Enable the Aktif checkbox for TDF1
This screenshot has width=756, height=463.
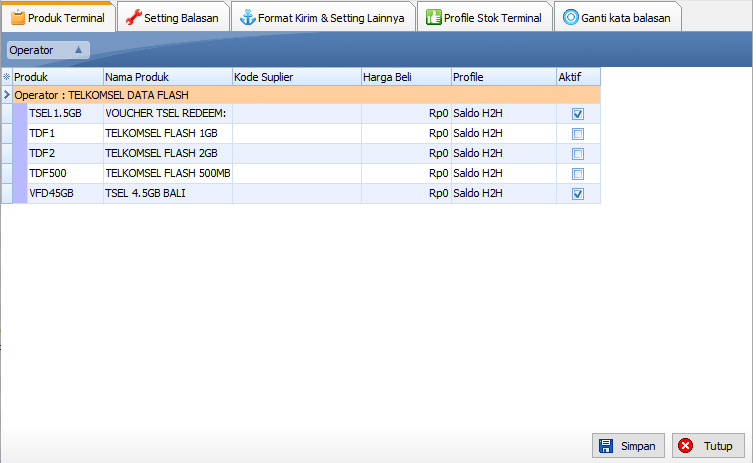pyautogui.click(x=578, y=134)
